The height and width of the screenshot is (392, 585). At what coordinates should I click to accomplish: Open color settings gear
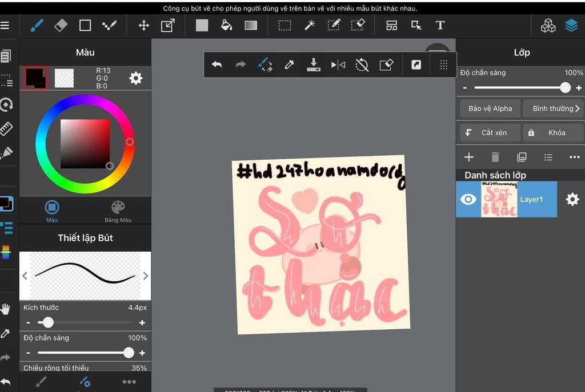point(136,78)
